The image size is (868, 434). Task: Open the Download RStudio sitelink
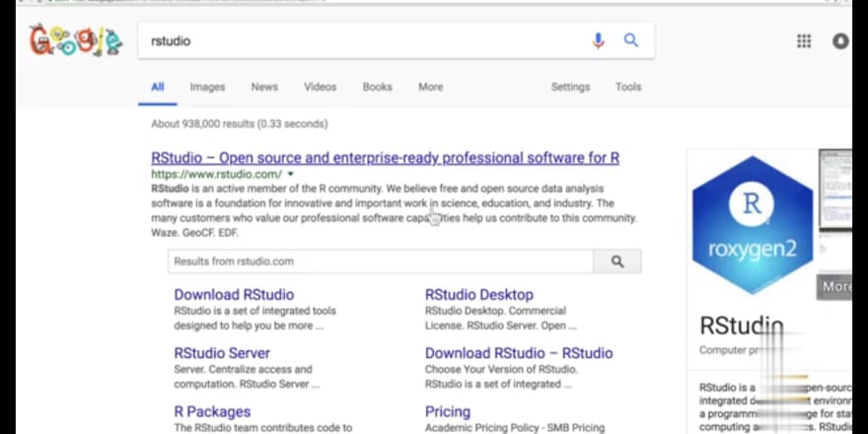234,295
